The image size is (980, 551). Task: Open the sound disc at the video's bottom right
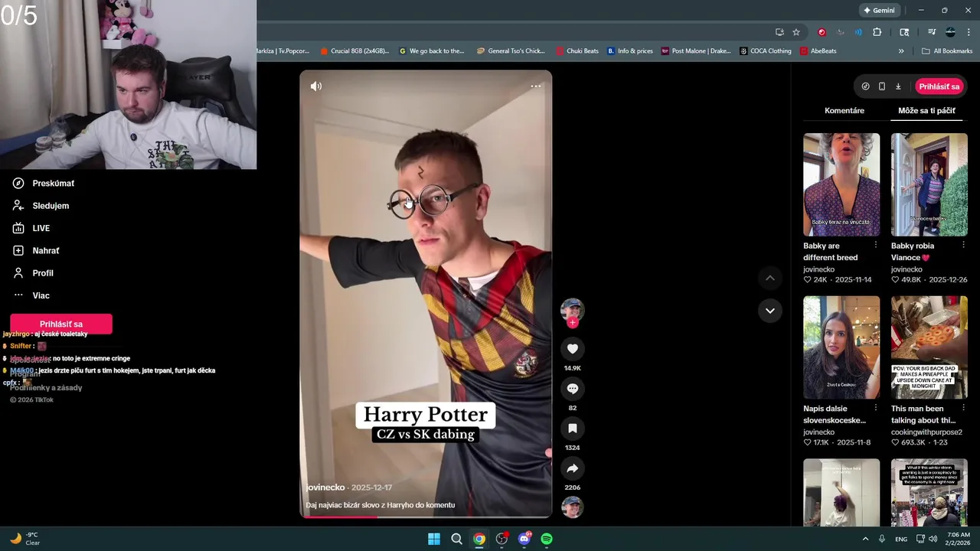click(x=572, y=507)
